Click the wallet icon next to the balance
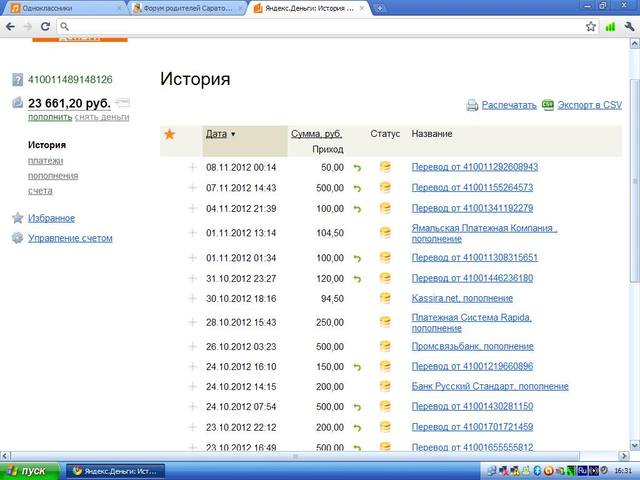Image resolution: width=640 pixels, height=480 pixels. coord(17,102)
